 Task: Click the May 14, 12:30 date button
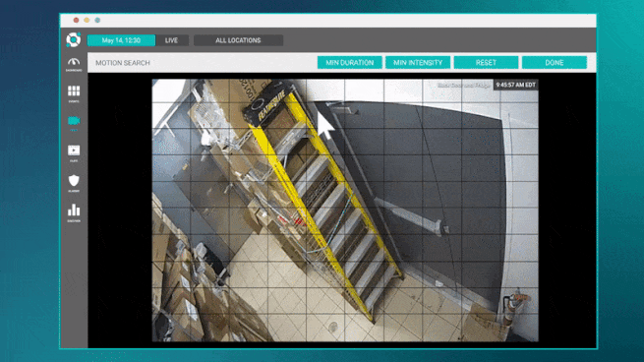[121, 40]
